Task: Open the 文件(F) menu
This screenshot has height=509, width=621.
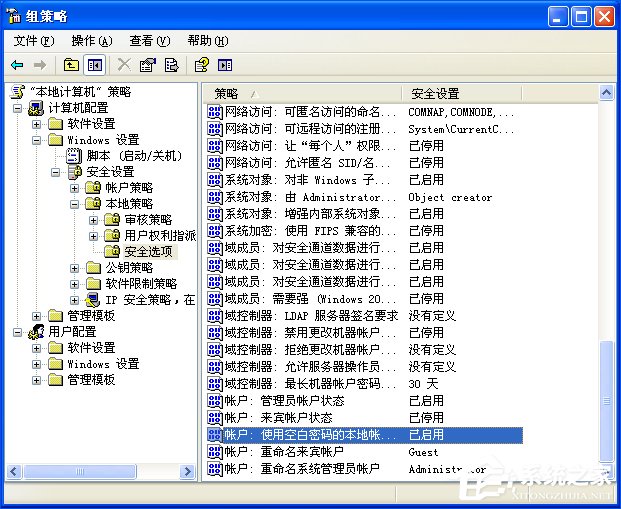Action: [33, 41]
